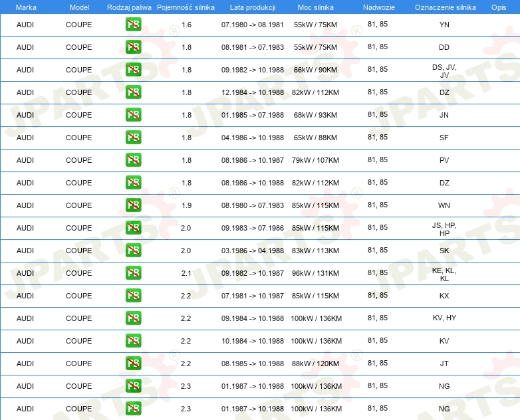Click the fuel icon in the PV engine row

click(133, 159)
